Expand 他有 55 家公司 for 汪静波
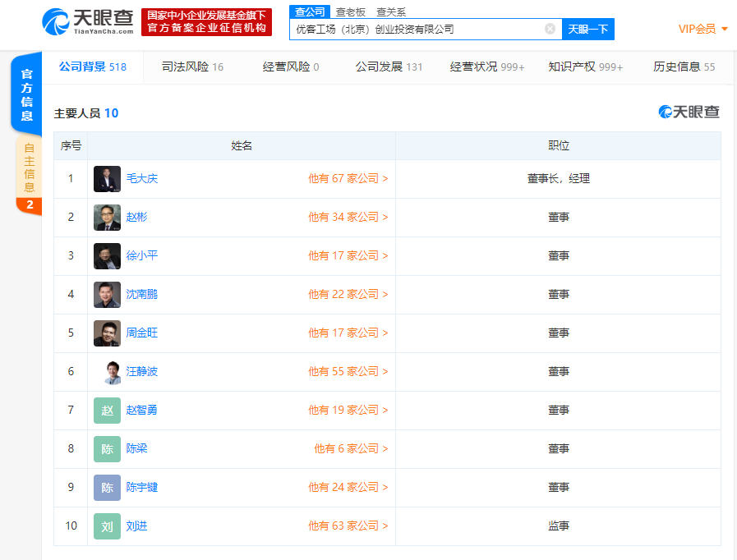The width and height of the screenshot is (737, 560). (x=348, y=371)
